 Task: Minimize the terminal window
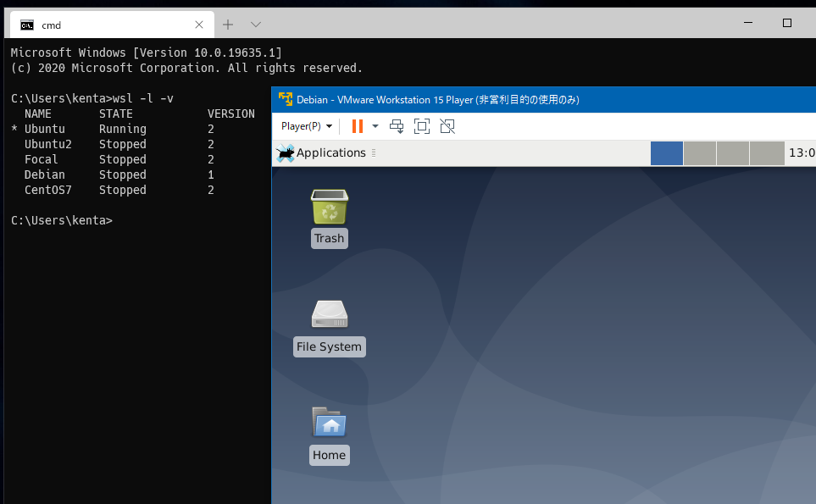748,23
